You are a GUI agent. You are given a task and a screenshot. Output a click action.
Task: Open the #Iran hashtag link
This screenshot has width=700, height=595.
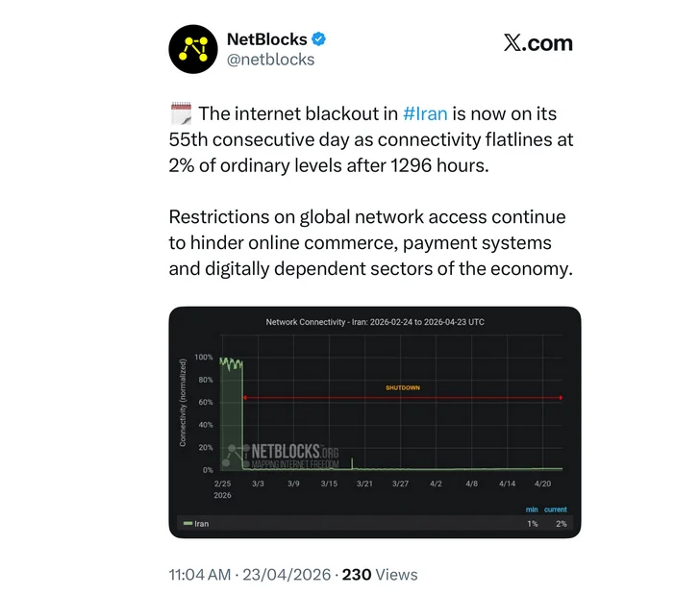click(x=425, y=113)
